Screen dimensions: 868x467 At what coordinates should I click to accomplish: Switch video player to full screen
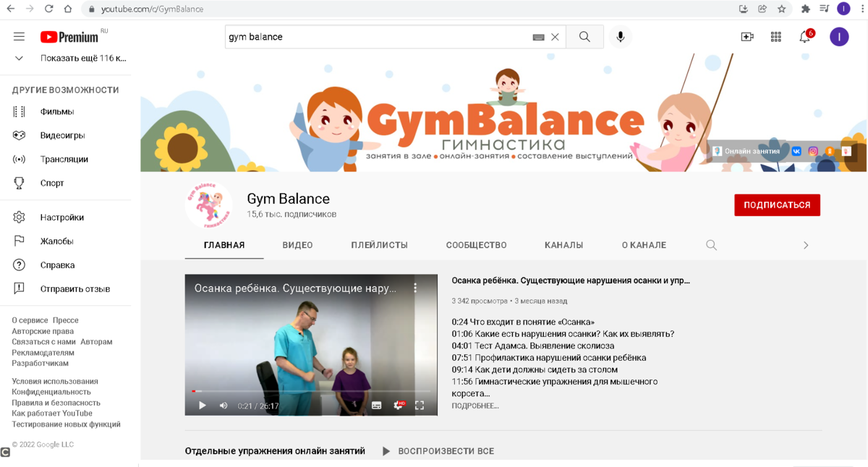point(420,406)
